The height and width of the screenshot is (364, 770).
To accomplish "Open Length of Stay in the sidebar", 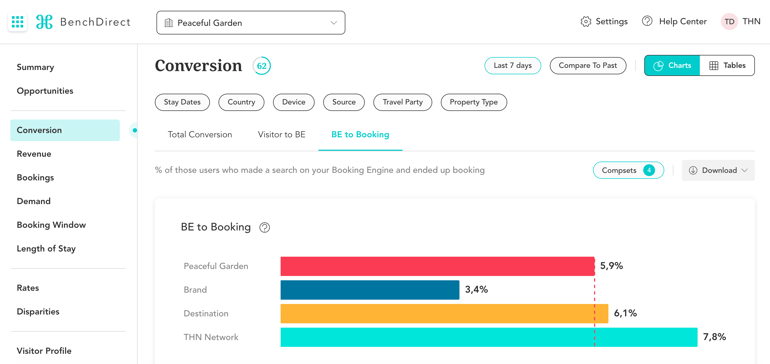I will pos(46,249).
